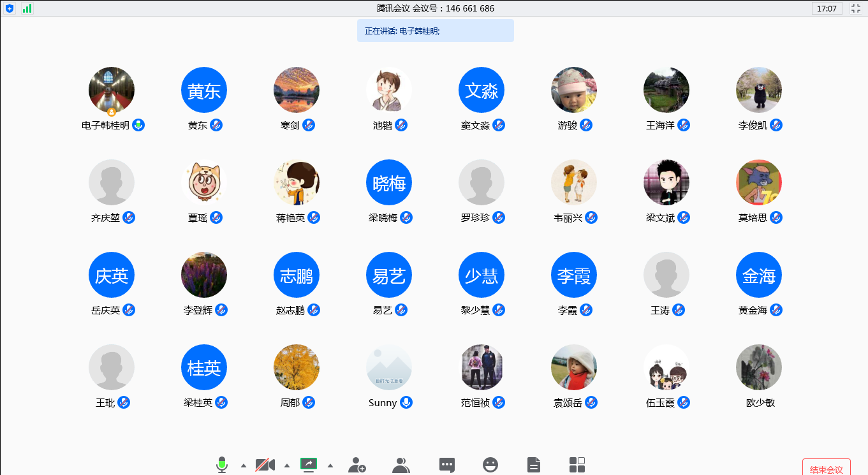Expand the camera options arrow

(x=286, y=465)
